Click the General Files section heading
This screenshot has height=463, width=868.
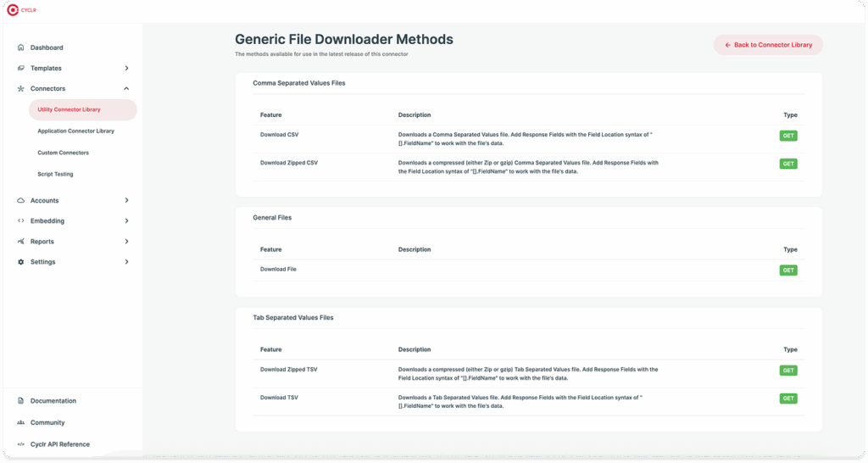pyautogui.click(x=272, y=218)
